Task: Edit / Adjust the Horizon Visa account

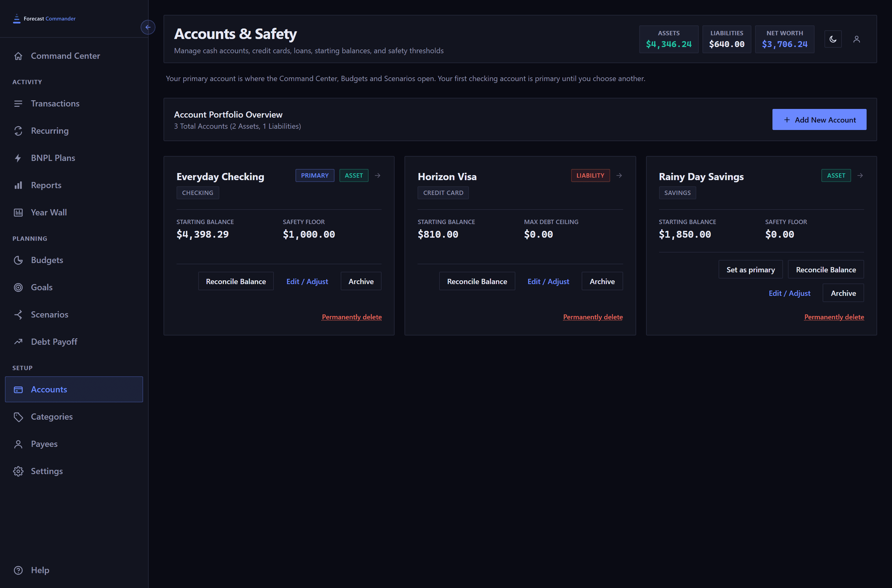Action: tap(548, 281)
